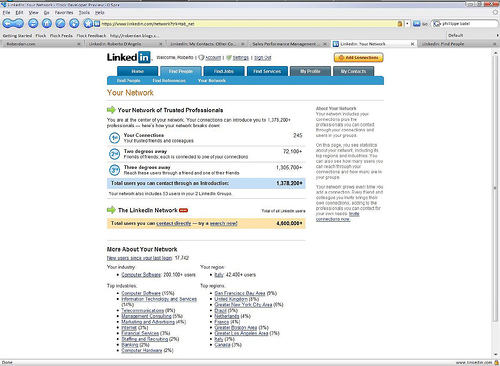The image size is (500, 366).
Task: Click the LinkedIn logo
Action: (x=129, y=57)
